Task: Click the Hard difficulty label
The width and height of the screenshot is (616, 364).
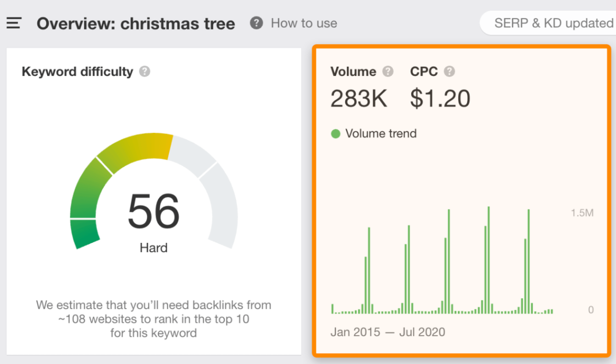Action: 153,248
